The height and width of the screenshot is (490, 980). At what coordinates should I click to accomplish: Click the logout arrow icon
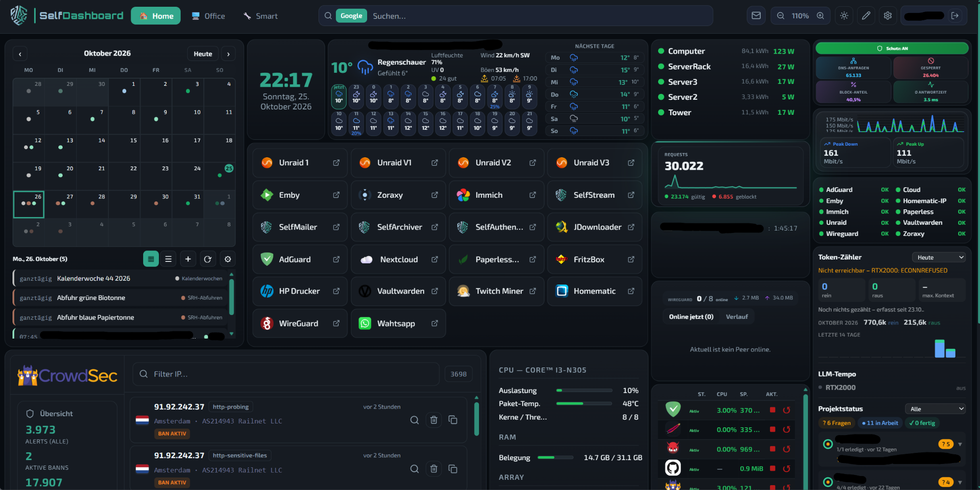(955, 16)
